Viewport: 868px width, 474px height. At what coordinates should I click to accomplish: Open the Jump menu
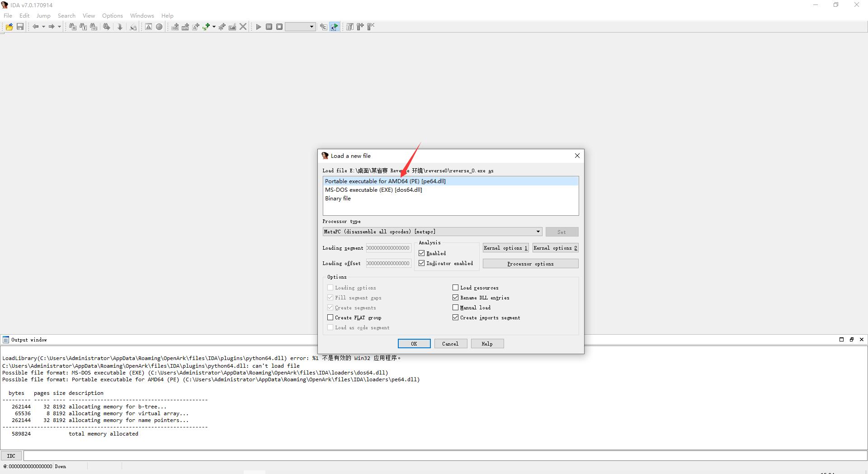43,15
